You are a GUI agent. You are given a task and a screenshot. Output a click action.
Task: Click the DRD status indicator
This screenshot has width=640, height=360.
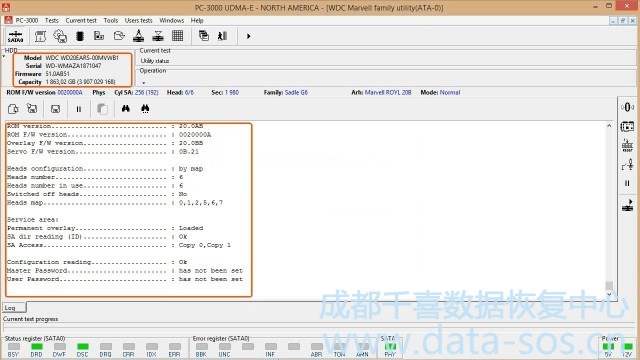pyautogui.click(x=36, y=347)
